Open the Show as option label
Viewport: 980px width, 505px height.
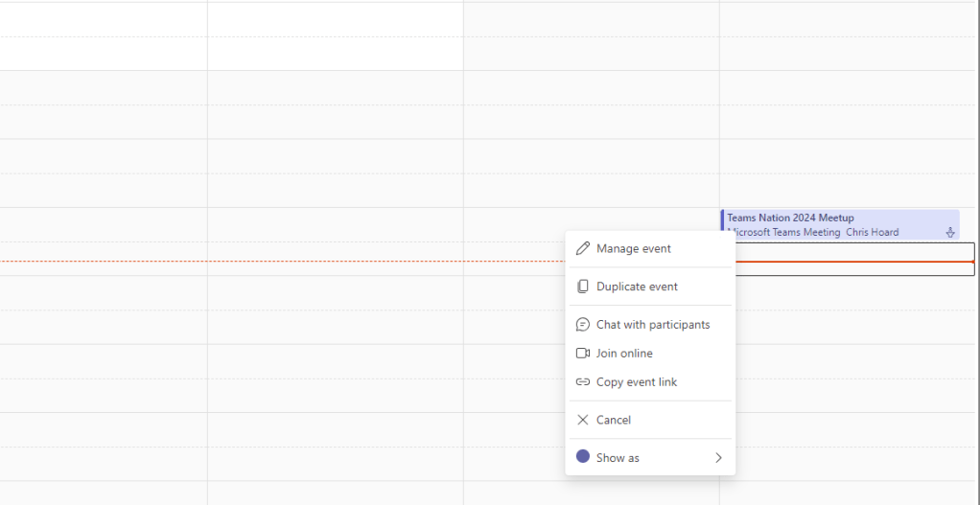coord(618,458)
